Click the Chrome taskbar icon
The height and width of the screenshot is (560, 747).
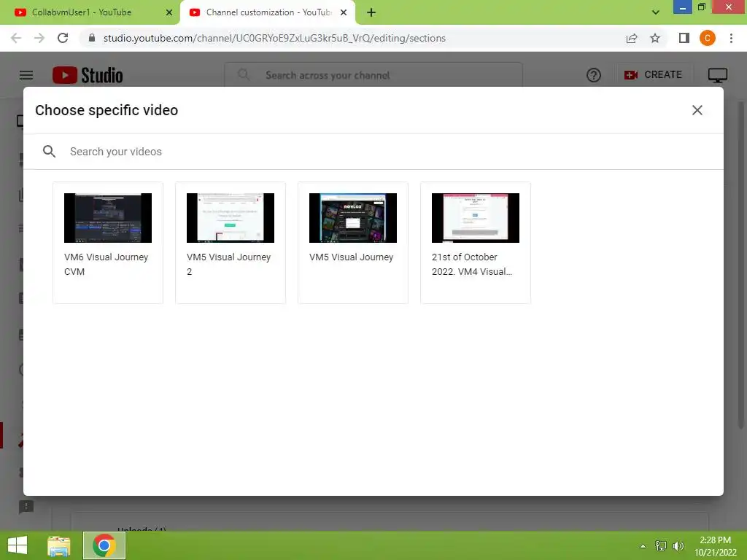coord(104,545)
